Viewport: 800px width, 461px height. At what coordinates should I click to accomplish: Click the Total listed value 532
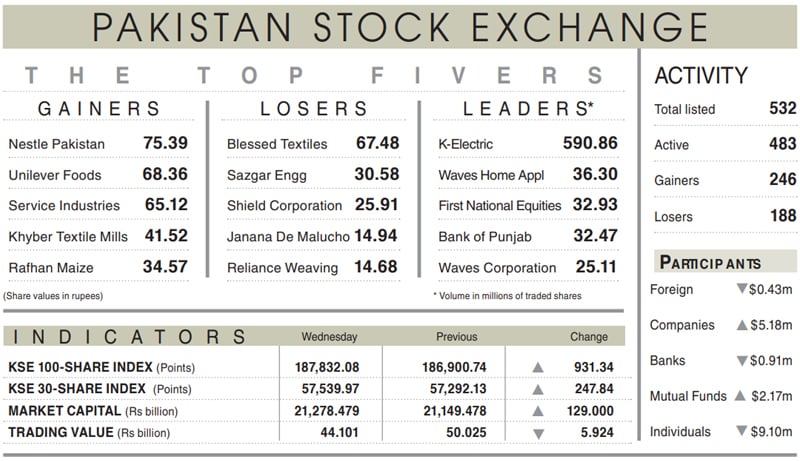coord(783,109)
